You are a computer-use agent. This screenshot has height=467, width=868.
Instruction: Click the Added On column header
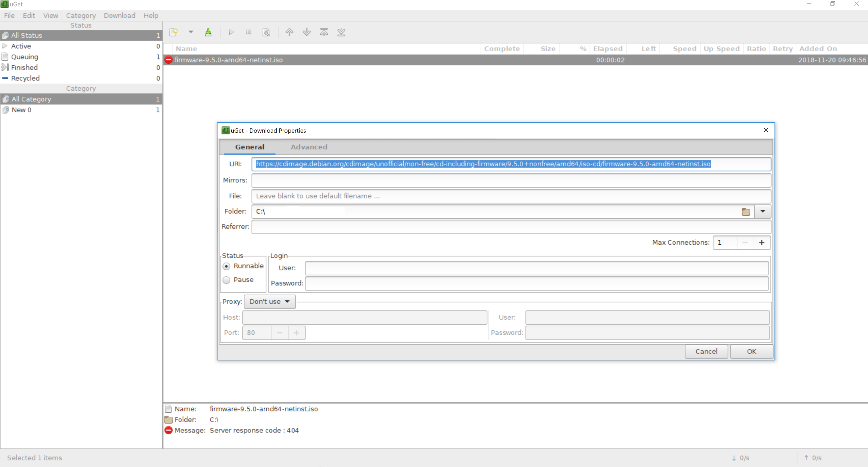832,49
